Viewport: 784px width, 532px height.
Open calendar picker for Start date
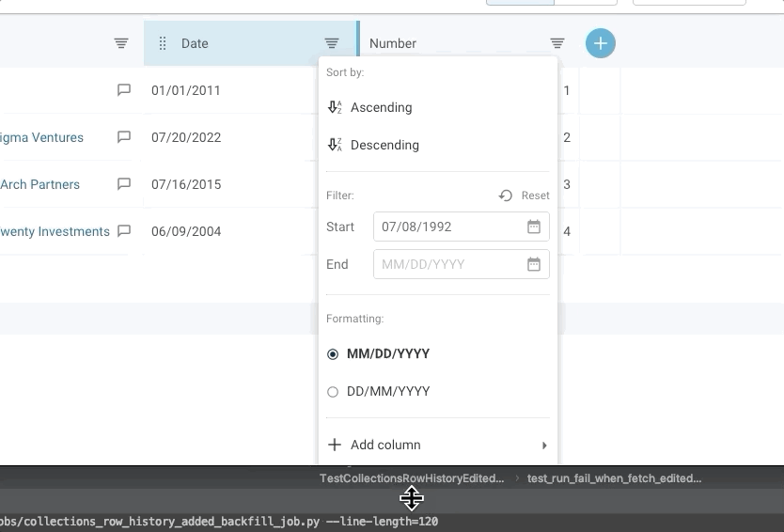coord(534,227)
